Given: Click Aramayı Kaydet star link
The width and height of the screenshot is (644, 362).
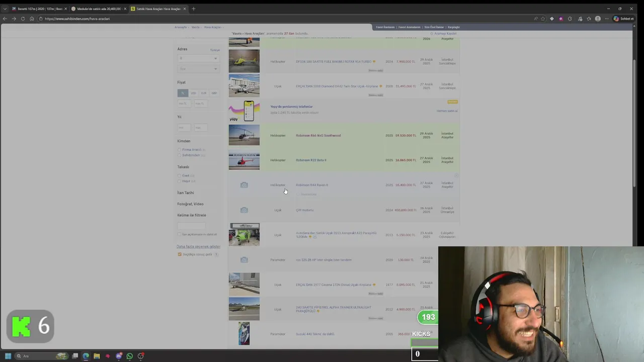Looking at the screenshot, I should tap(443, 34).
